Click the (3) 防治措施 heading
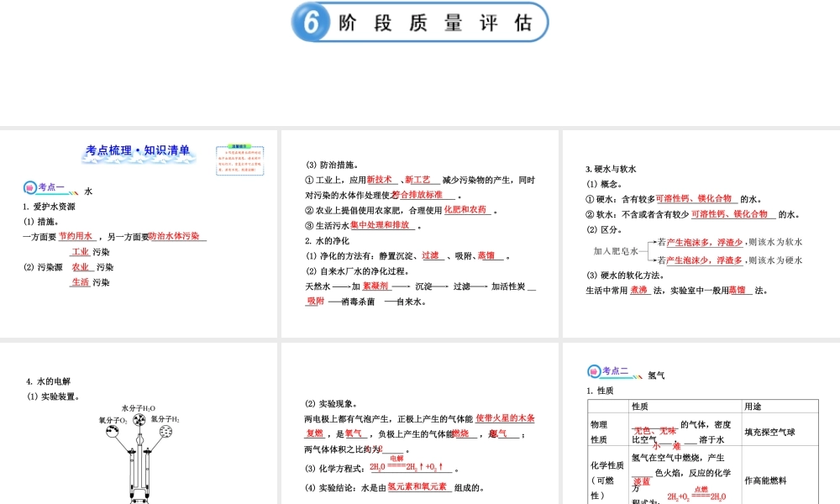840x504 pixels. tap(332, 165)
